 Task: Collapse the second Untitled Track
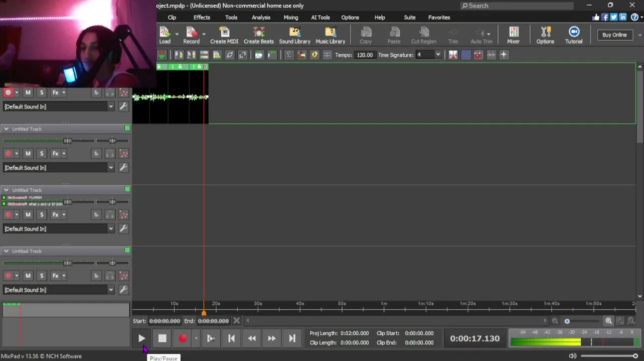(6, 129)
